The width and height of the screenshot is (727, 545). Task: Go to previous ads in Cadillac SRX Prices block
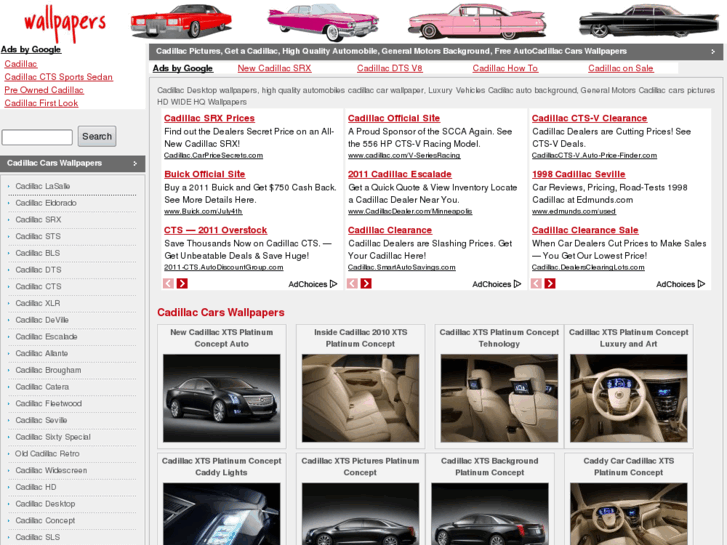[x=168, y=283]
